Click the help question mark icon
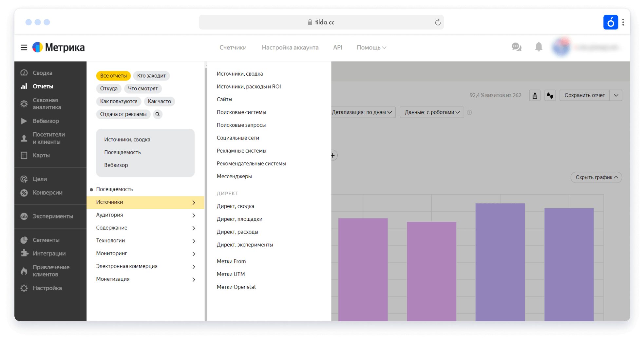This screenshot has width=644, height=341. point(469,112)
